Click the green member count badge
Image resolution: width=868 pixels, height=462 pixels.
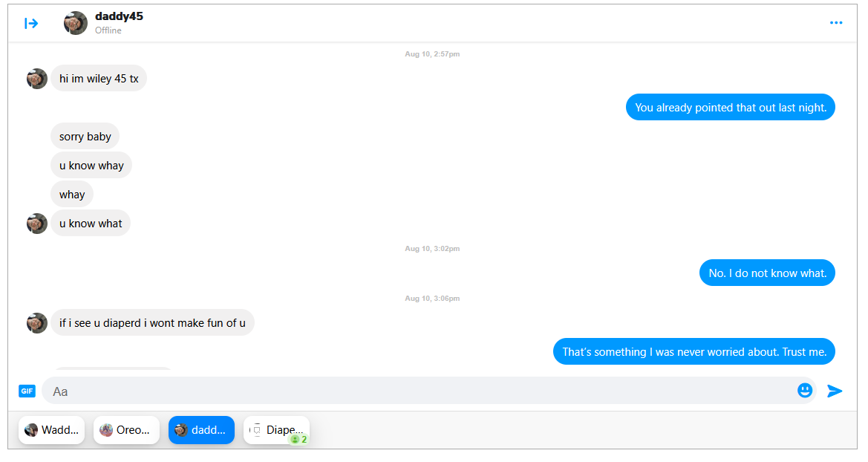coord(299,439)
